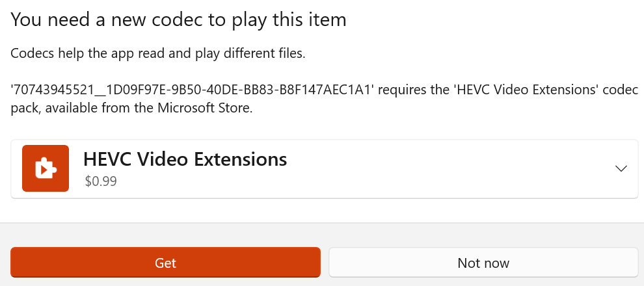Expand the HEVC Video Extensions chevron
Screen dimensions: 644x286
tap(621, 168)
